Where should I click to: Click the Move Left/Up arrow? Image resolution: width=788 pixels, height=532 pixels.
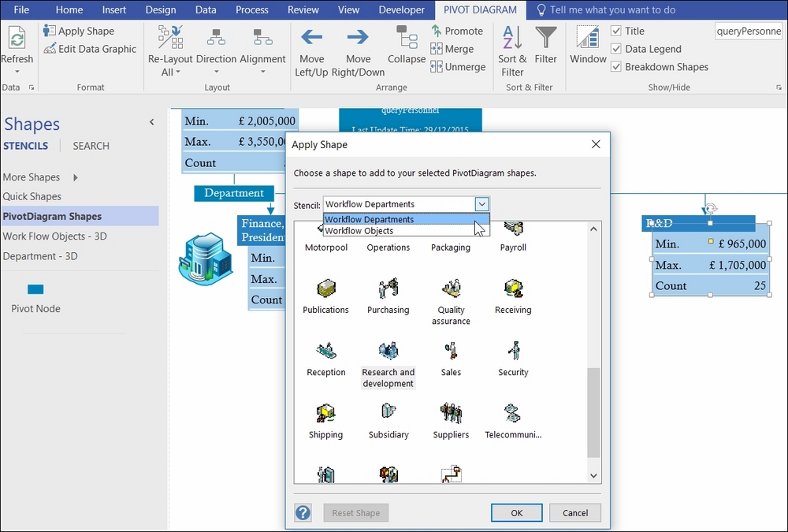point(311,37)
